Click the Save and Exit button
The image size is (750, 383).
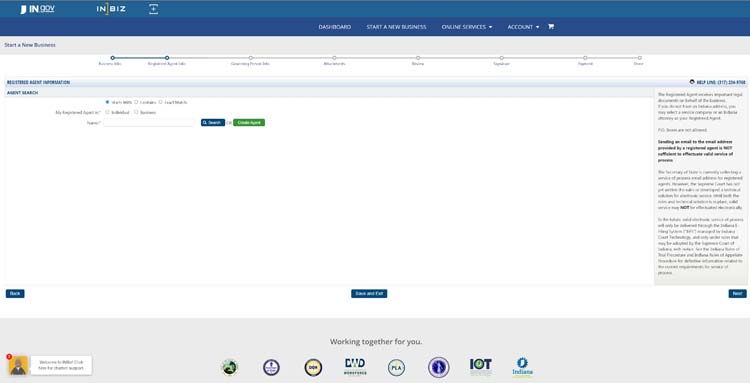coord(369,294)
